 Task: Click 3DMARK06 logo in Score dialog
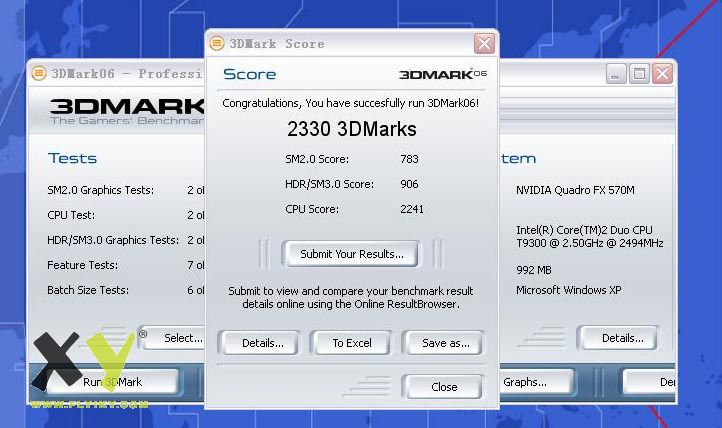[x=443, y=74]
